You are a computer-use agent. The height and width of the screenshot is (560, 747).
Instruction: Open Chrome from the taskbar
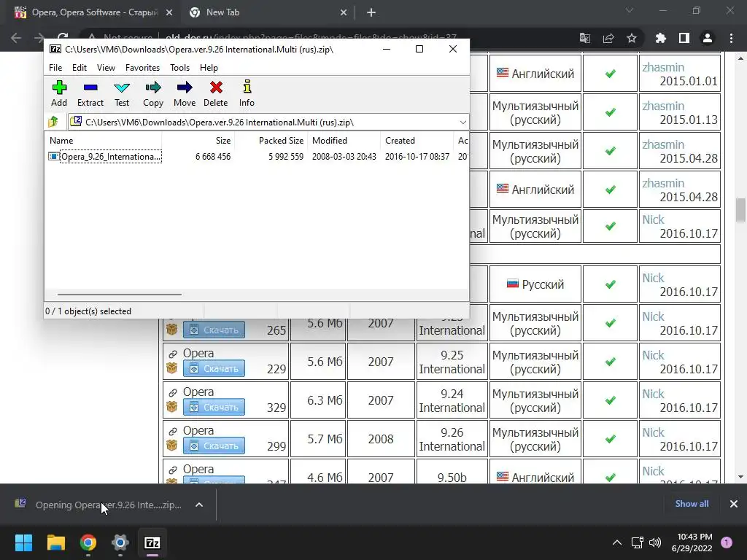tap(88, 542)
